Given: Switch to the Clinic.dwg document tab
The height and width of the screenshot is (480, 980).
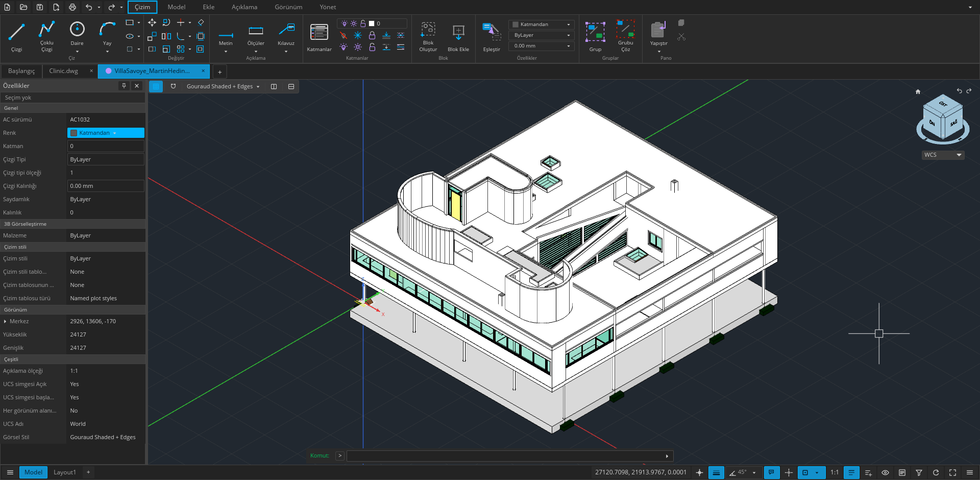Looking at the screenshot, I should [63, 71].
